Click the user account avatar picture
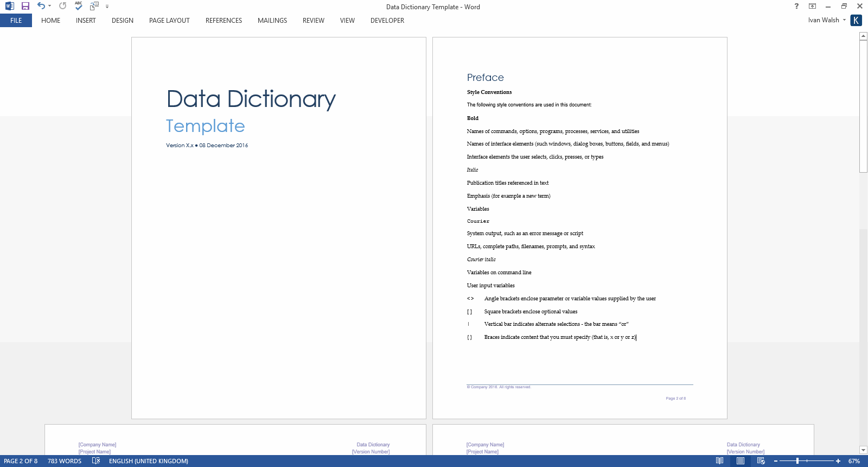 (x=856, y=20)
